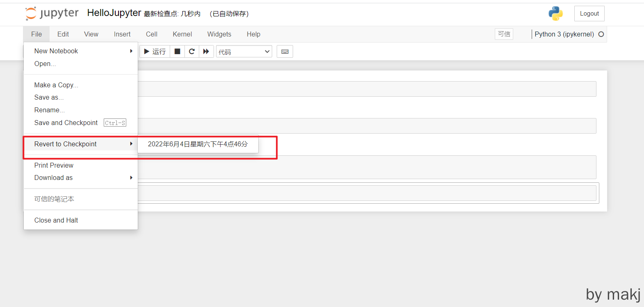Select the 2022年6月4日 checkpoint entry
The width and height of the screenshot is (644, 307).
coord(198,144)
